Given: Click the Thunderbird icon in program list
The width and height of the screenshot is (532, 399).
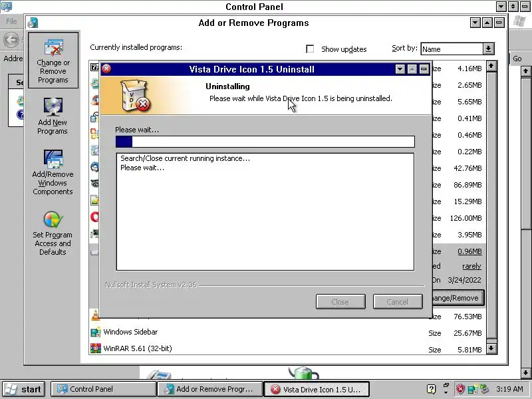Looking at the screenshot, I should [94, 167].
